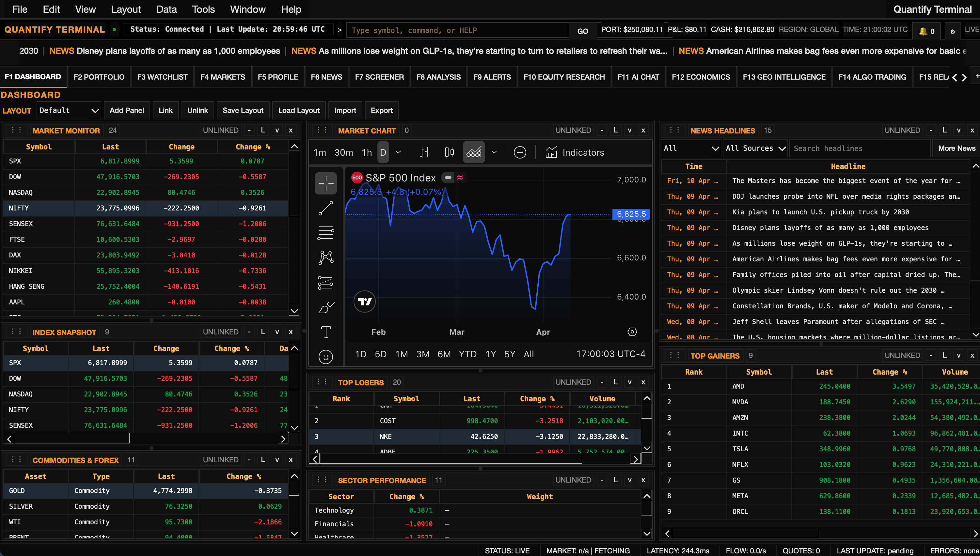Open the All Sources dropdown
This screenshot has width=980, height=556.
[x=755, y=148]
